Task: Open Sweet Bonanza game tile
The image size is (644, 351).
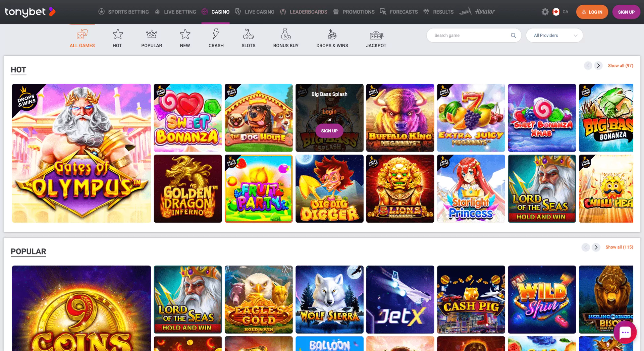Action: click(x=188, y=118)
